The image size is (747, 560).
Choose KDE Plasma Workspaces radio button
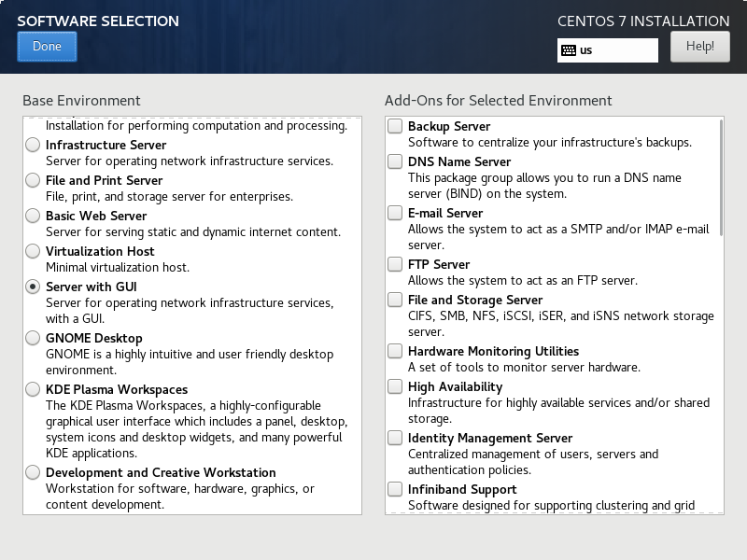33,389
